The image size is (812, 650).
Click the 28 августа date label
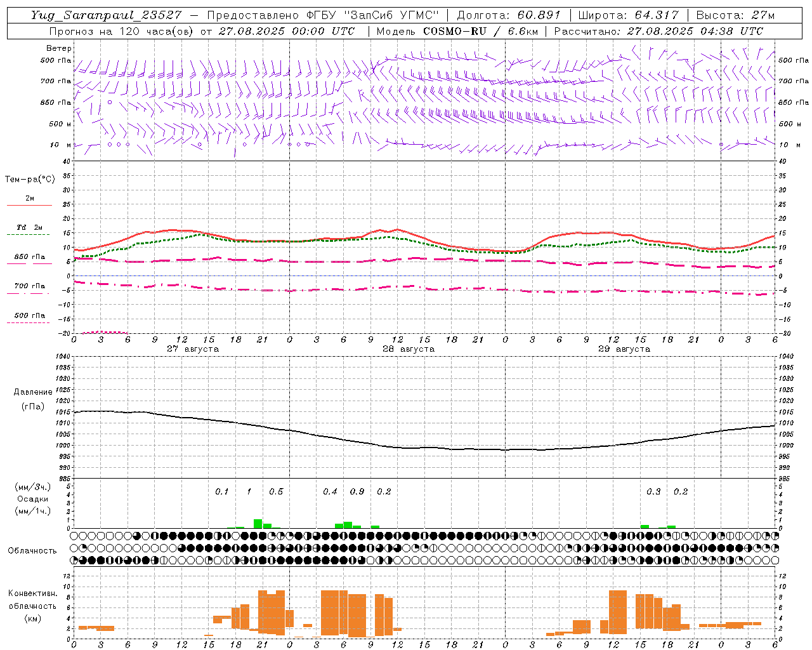click(409, 349)
